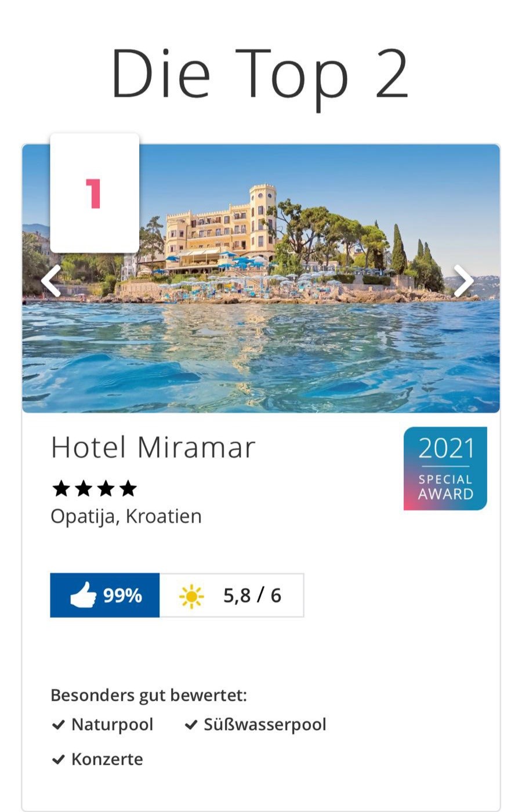Click the yellow sun rating icon
Image resolution: width=522 pixels, height=812 pixels.
tap(191, 596)
